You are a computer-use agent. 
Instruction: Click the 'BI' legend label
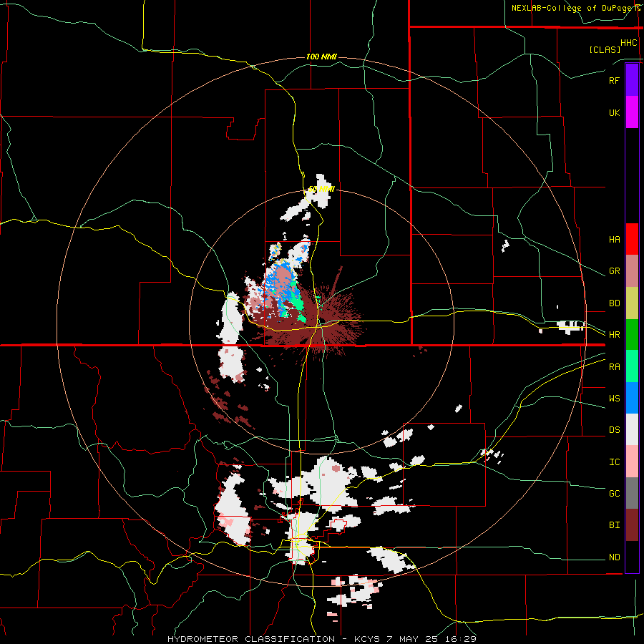coord(614,525)
